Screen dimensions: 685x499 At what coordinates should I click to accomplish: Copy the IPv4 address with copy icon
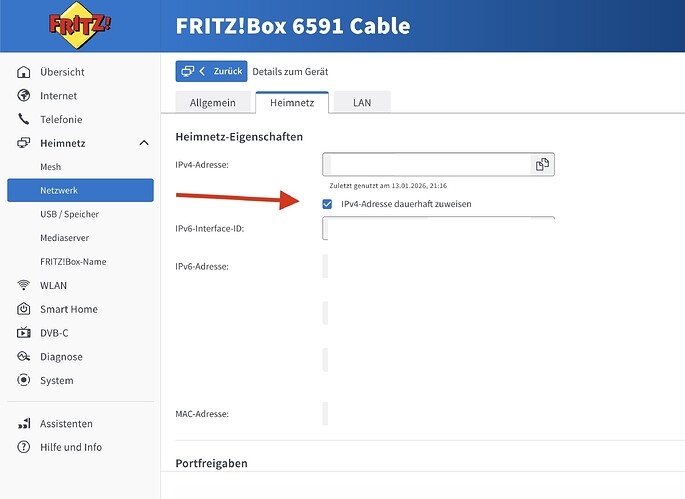[542, 165]
